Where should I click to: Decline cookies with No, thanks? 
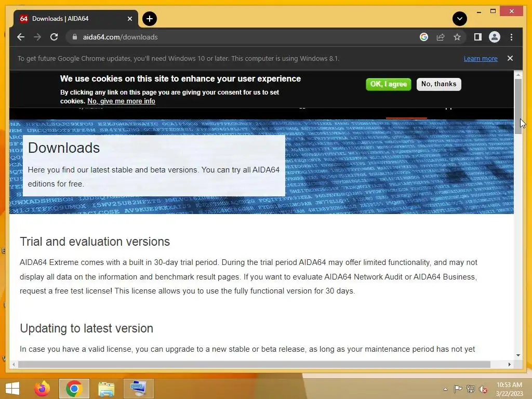click(x=438, y=84)
